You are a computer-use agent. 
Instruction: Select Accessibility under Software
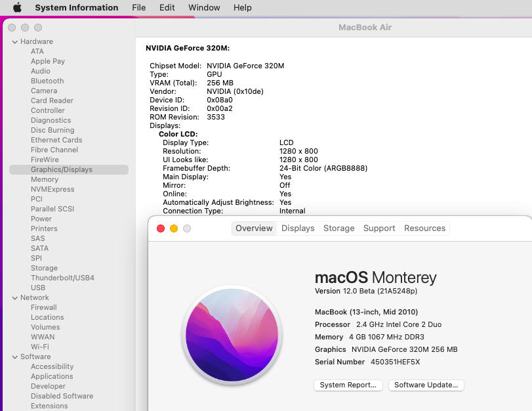coord(52,366)
